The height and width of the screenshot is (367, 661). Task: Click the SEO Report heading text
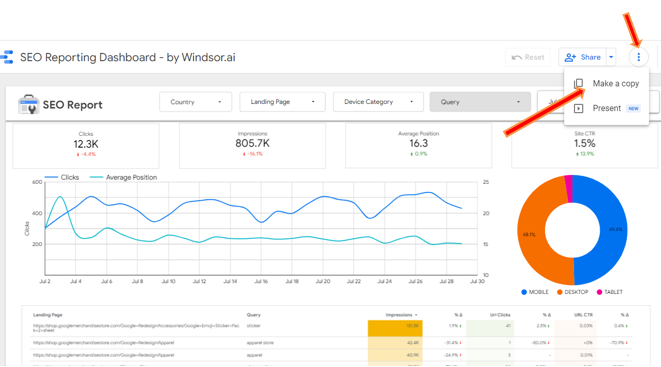pos(73,105)
